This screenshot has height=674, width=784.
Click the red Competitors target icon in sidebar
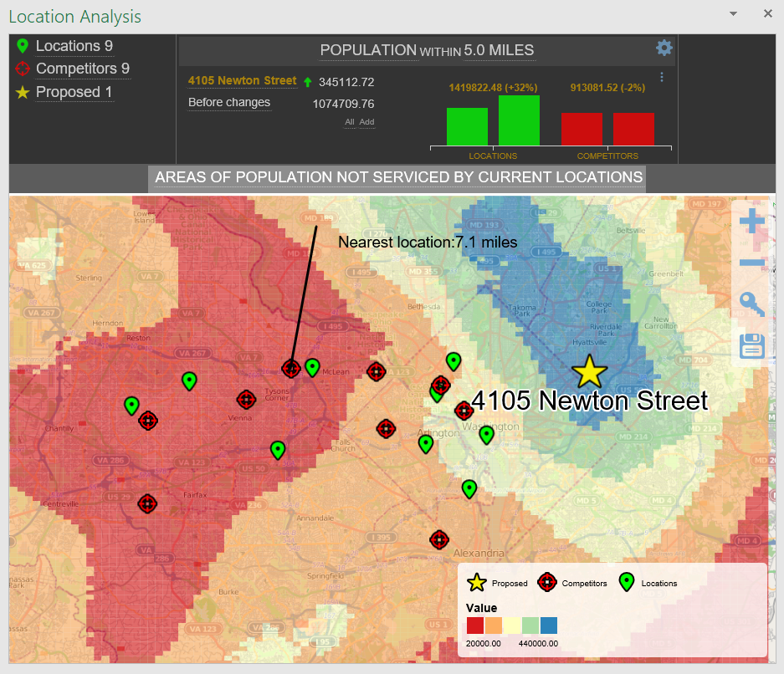pos(23,69)
